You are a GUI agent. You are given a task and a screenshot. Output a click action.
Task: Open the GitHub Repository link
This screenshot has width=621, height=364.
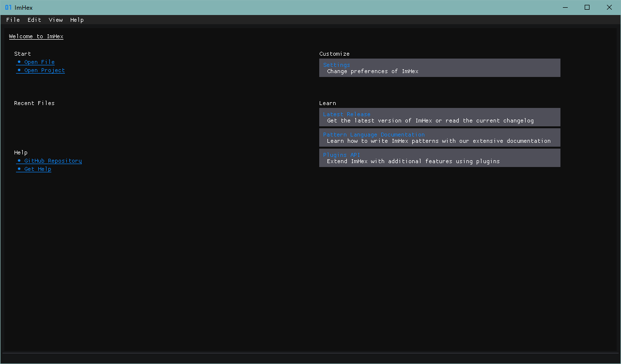point(49,161)
